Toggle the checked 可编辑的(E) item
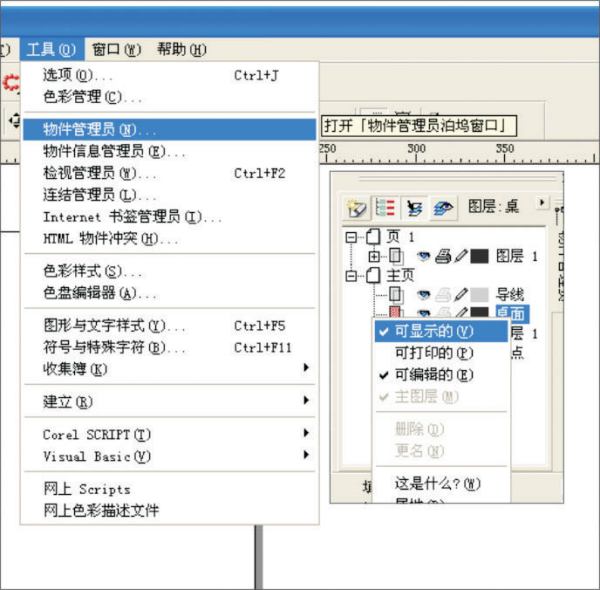 (442, 375)
